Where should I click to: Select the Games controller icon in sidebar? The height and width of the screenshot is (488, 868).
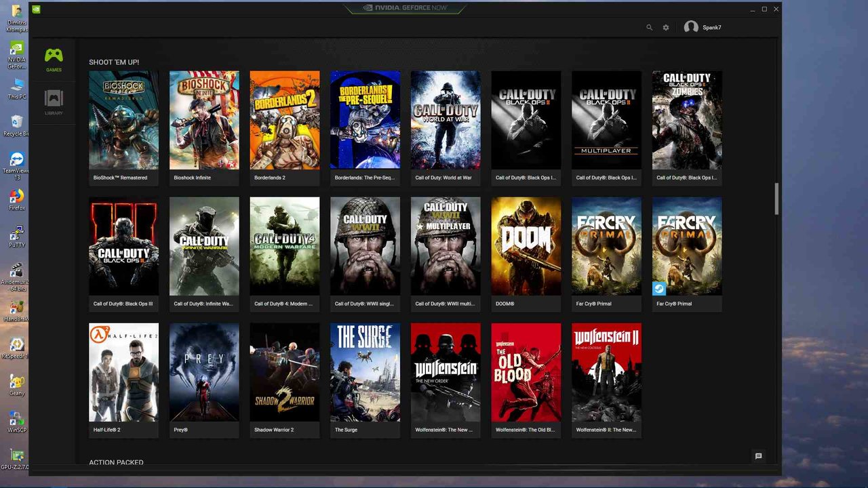[54, 56]
